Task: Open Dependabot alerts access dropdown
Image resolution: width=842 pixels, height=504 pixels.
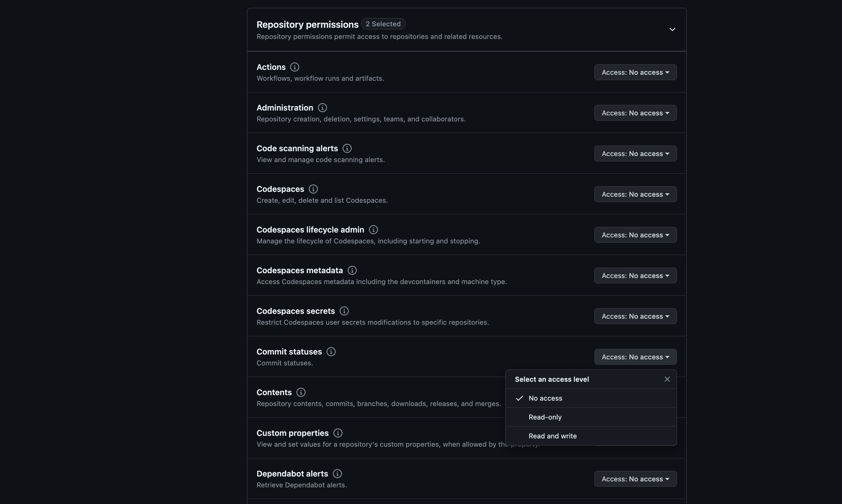Action: pyautogui.click(x=635, y=479)
